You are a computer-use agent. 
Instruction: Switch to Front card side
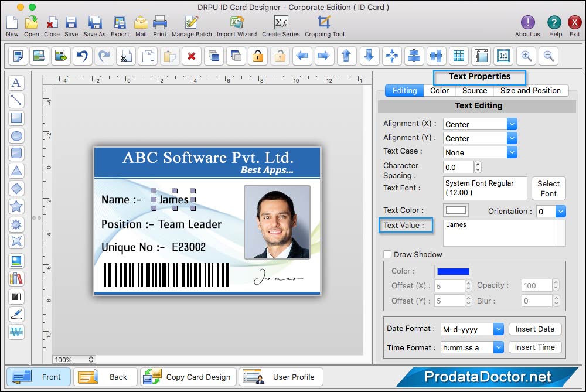[39, 377]
